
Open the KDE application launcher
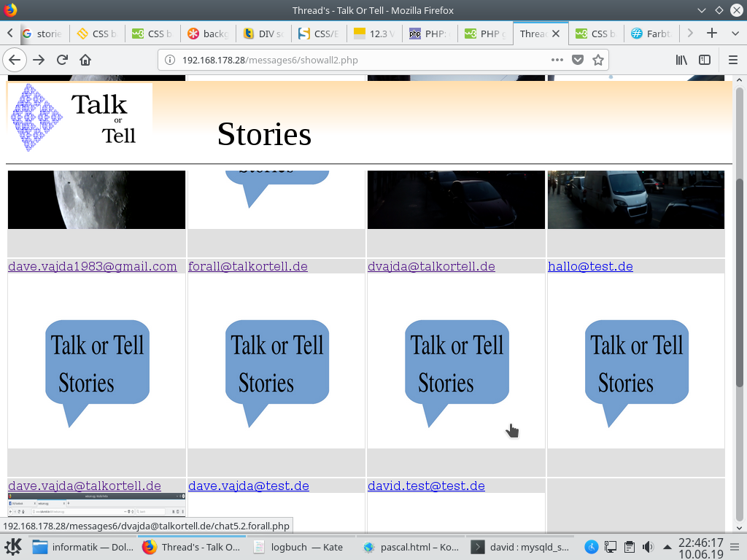tap(13, 547)
